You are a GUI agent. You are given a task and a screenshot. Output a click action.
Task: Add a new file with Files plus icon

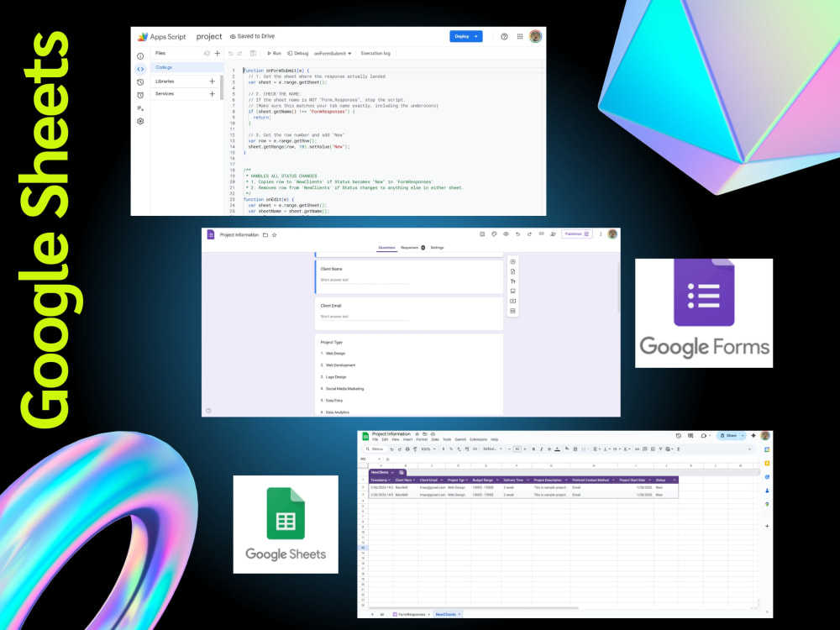(218, 53)
